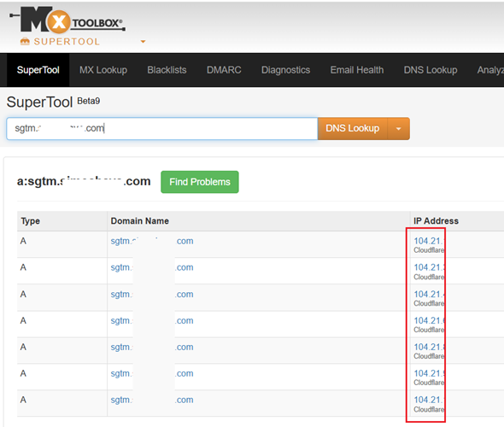Go to the Blacklists tab
This screenshot has height=427, width=504.
coord(167,70)
